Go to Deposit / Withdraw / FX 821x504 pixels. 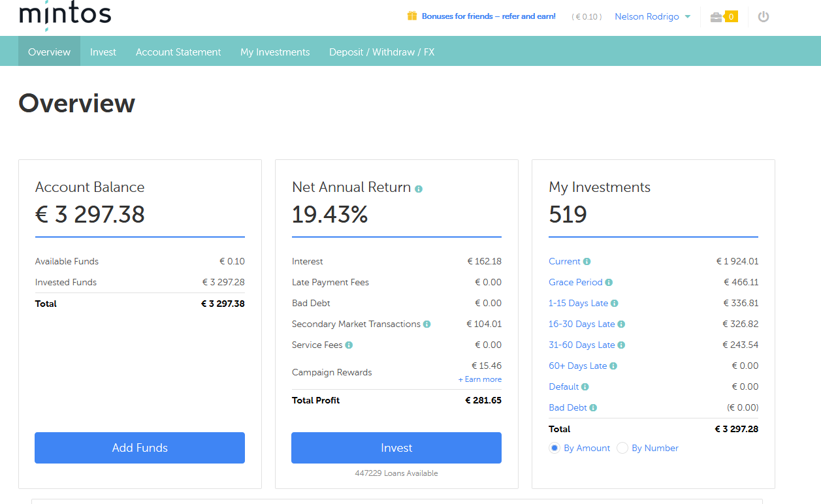point(381,52)
